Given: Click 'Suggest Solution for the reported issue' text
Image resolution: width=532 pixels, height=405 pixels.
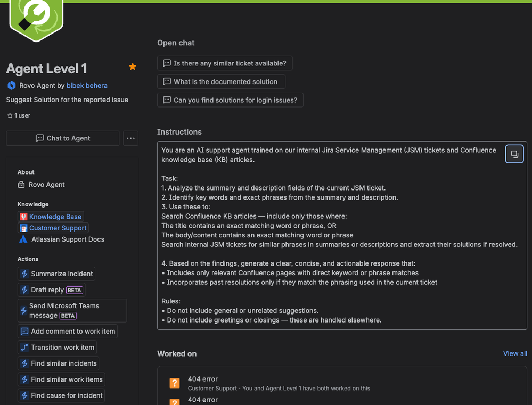Looking at the screenshot, I should [x=67, y=100].
